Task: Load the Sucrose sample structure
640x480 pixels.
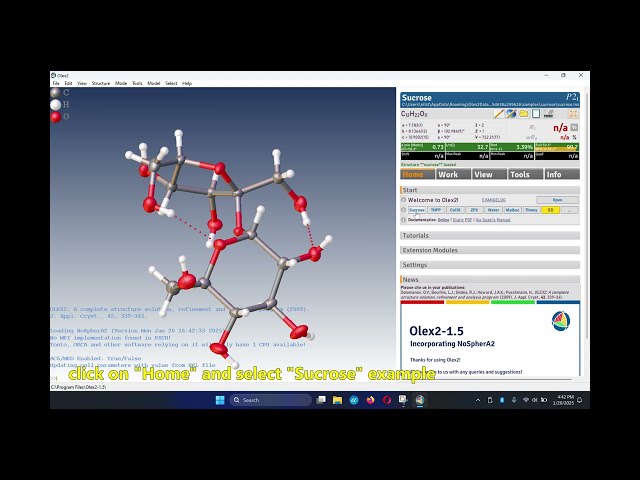Action: 417,210
